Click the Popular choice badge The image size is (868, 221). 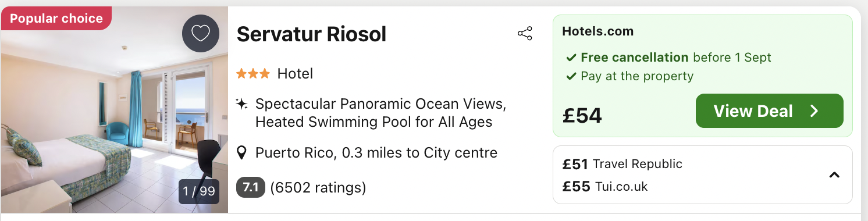(56, 19)
